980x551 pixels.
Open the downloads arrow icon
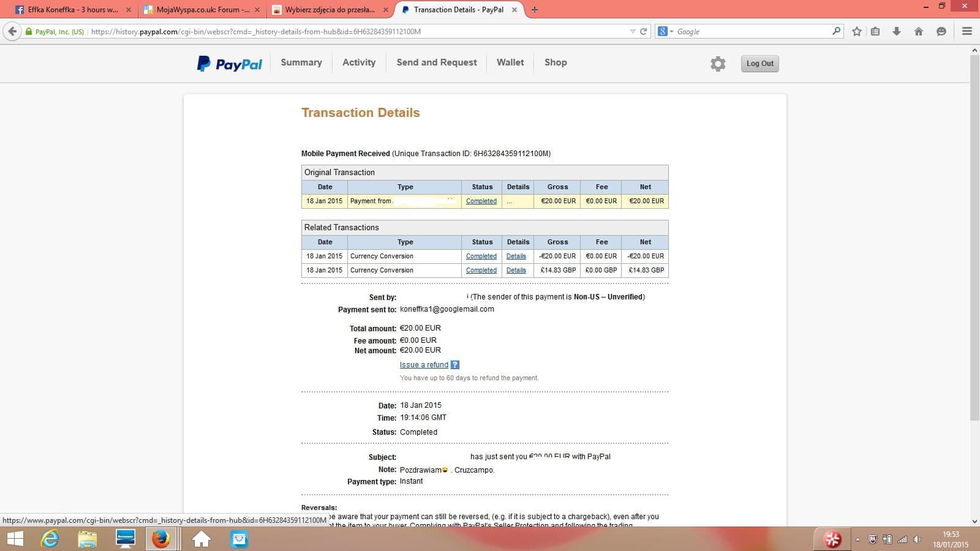[x=897, y=31]
